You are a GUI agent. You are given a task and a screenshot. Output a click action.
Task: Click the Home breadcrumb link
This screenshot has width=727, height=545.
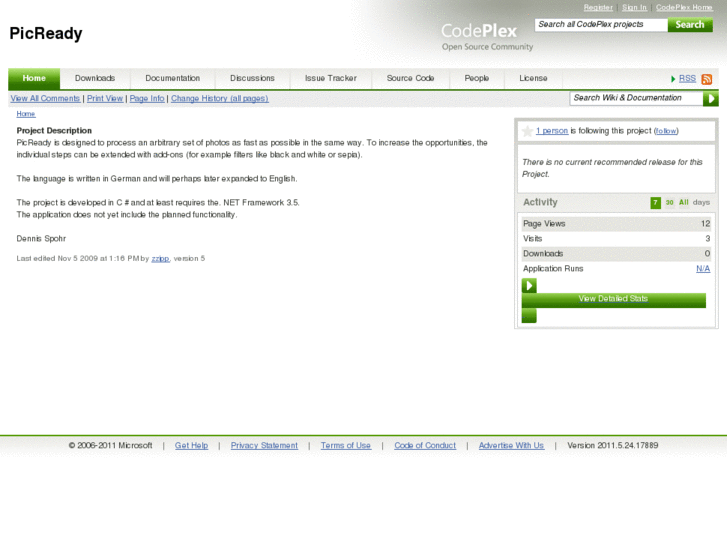[x=26, y=114]
